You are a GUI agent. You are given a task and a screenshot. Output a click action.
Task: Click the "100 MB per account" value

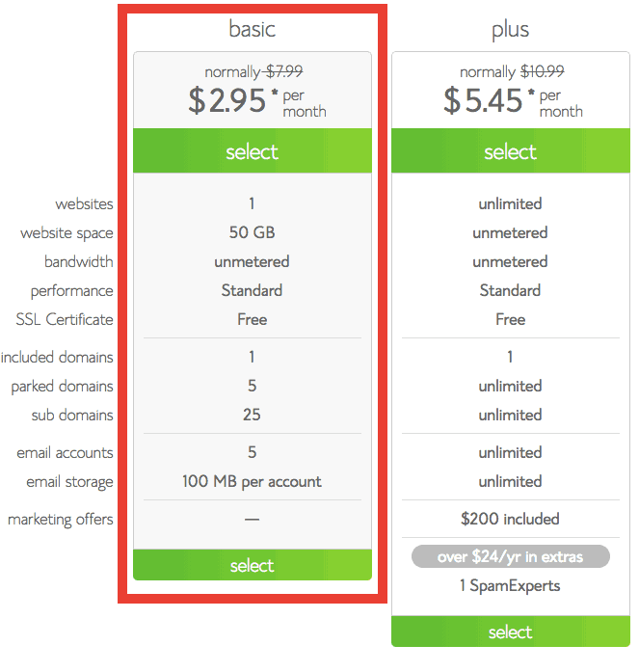tap(252, 481)
